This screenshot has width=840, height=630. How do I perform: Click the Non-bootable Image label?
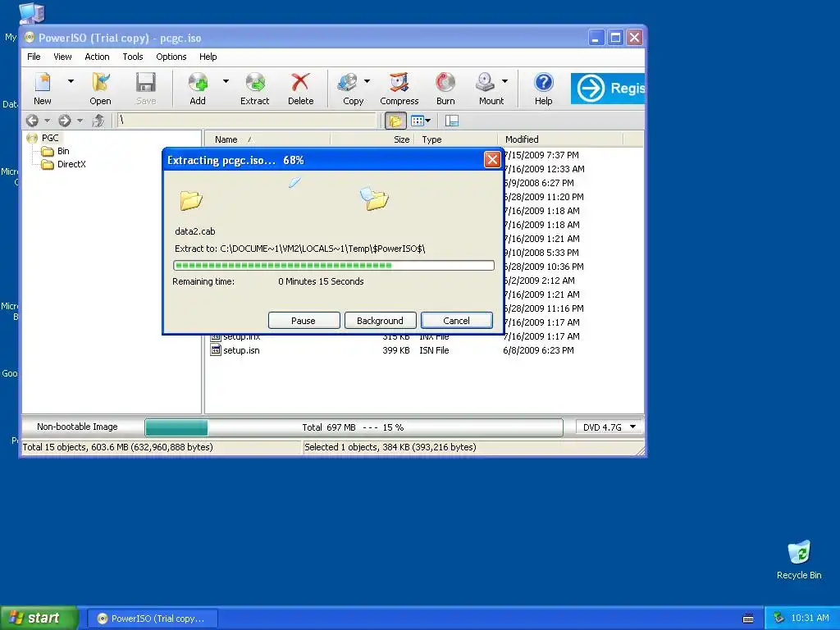point(77,427)
